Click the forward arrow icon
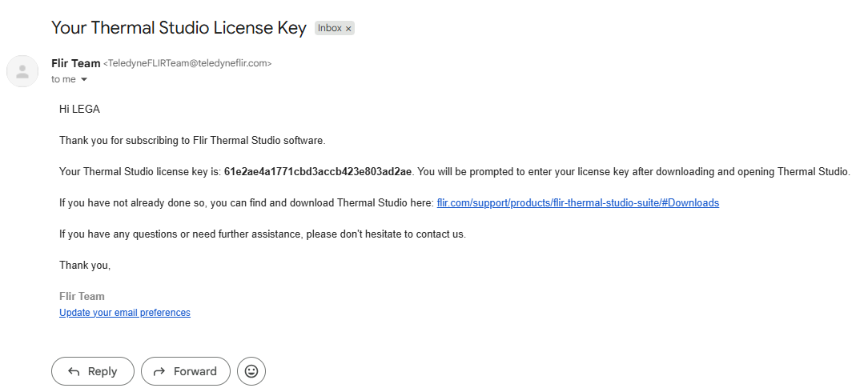 159,371
